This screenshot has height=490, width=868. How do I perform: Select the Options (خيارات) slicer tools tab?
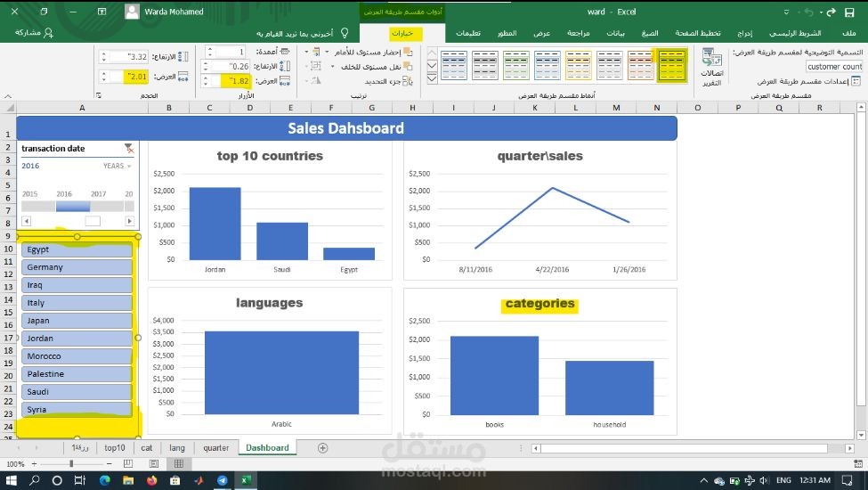pyautogui.click(x=402, y=33)
